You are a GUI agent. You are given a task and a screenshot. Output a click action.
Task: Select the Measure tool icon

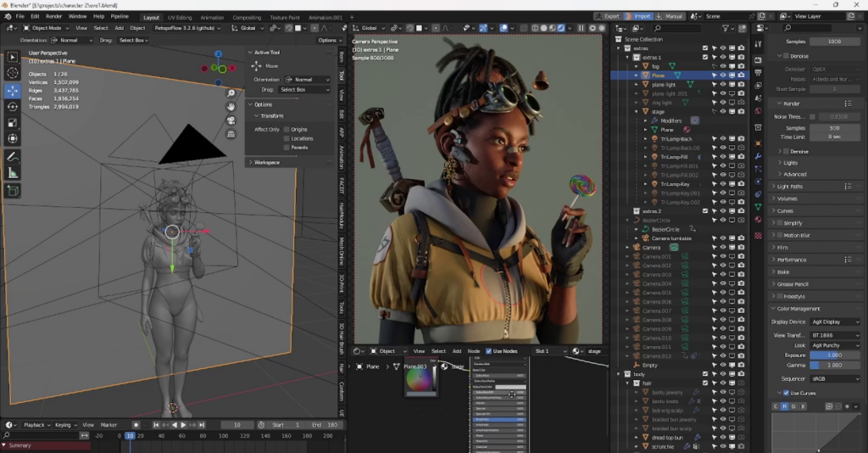(12, 173)
